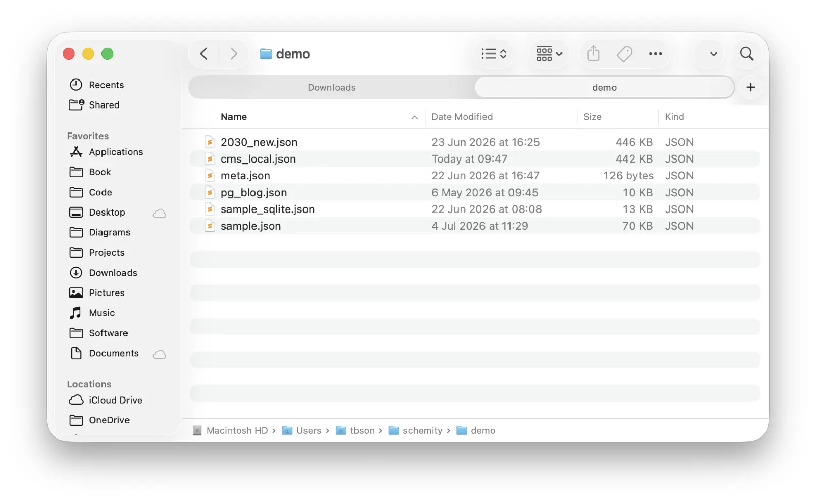Click the demo folder title icon
Image resolution: width=816 pixels, height=504 pixels.
point(266,54)
